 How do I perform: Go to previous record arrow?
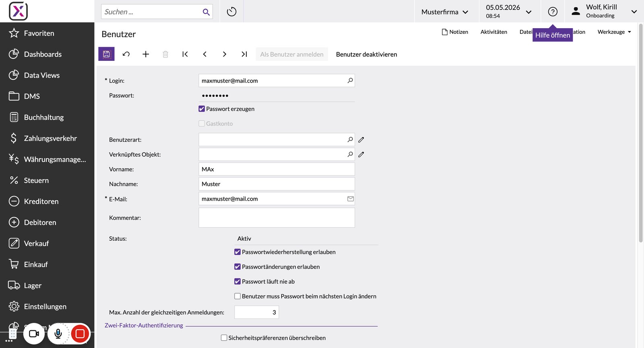205,54
